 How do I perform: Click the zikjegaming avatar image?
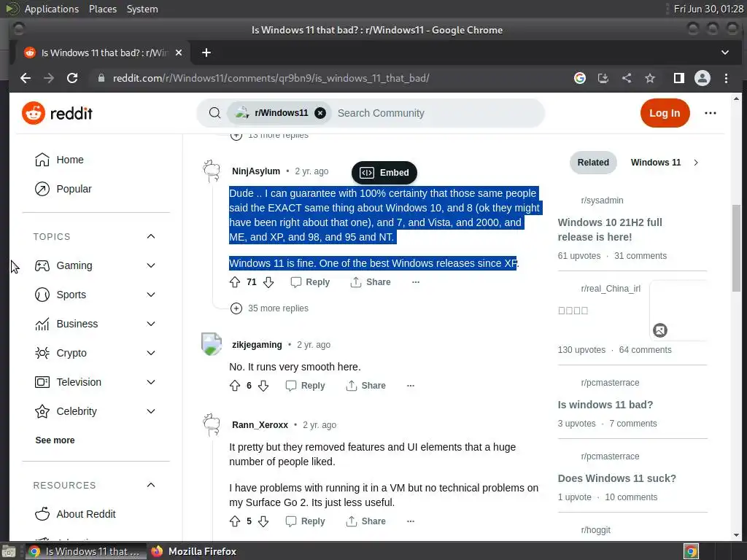click(212, 344)
